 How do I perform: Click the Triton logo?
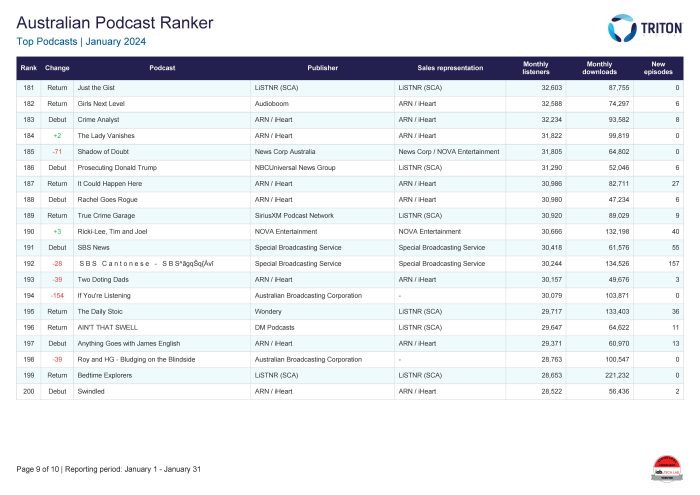[x=645, y=28]
